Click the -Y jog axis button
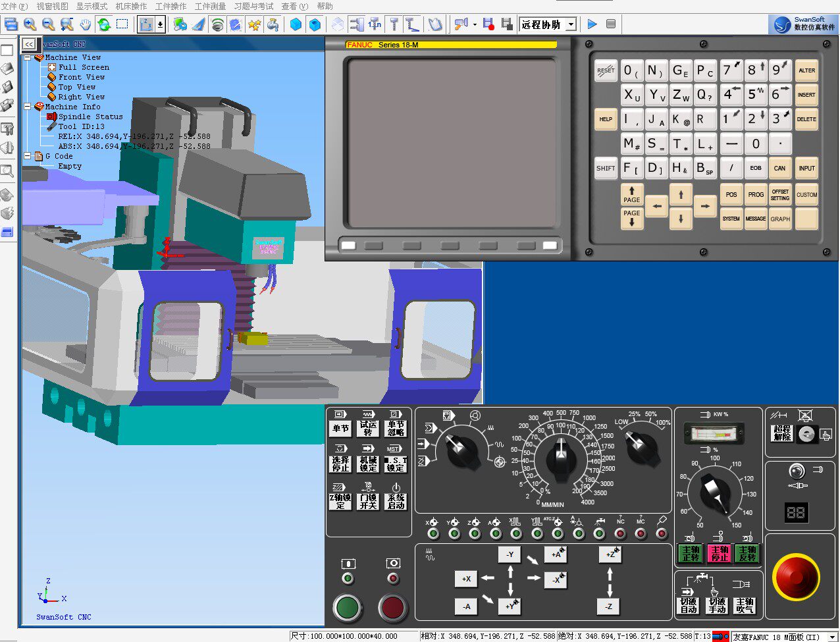 [510, 555]
